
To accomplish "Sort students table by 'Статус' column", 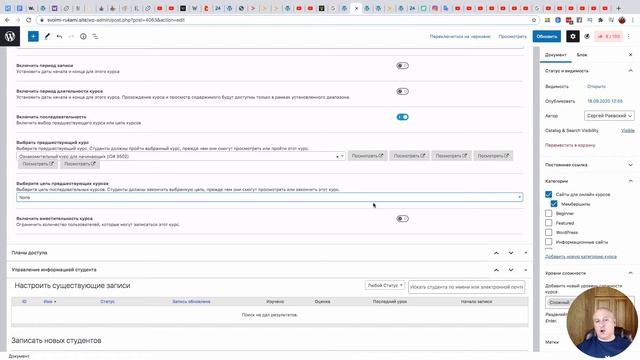I will point(107,302).
